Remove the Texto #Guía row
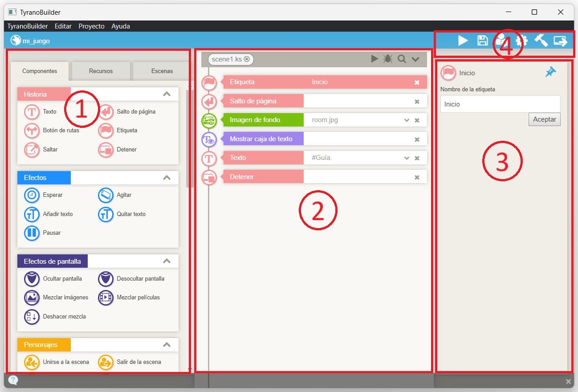 click(x=417, y=158)
